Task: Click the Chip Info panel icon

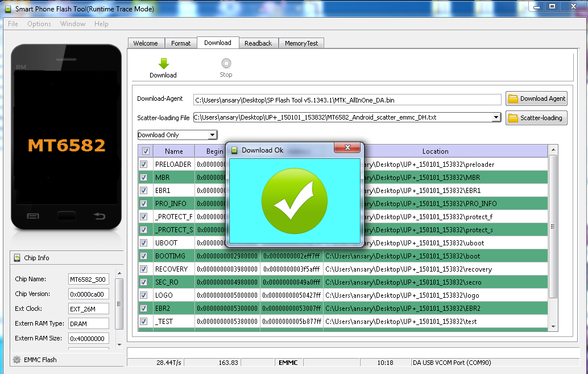Action: [x=17, y=258]
